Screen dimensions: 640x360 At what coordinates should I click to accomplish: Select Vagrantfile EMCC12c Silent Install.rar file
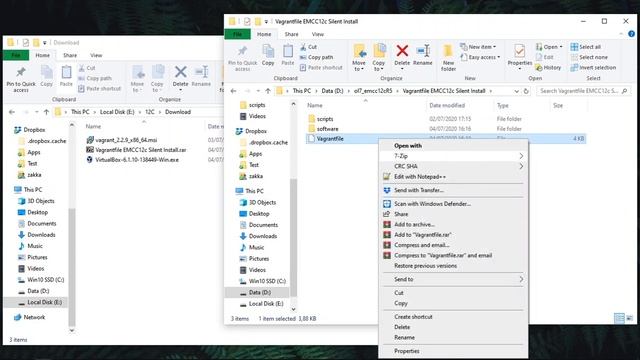click(x=136, y=150)
